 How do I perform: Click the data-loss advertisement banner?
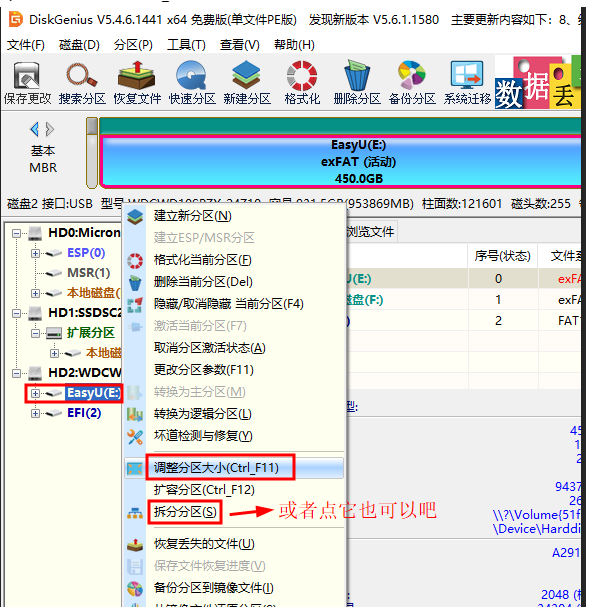[x=537, y=82]
